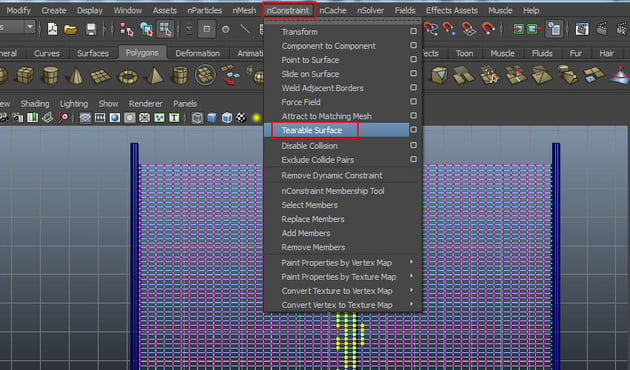Open the nCache menu
The image size is (630, 370).
point(333,10)
